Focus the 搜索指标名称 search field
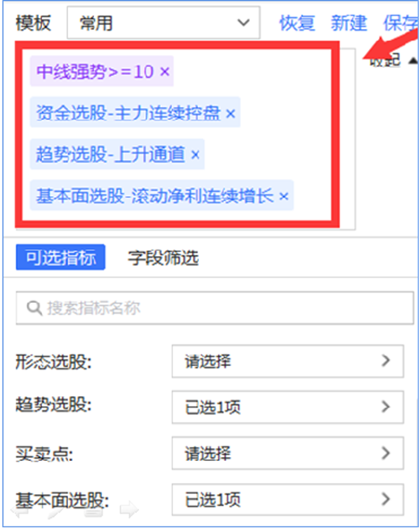This screenshot has width=420, height=529. [x=215, y=308]
